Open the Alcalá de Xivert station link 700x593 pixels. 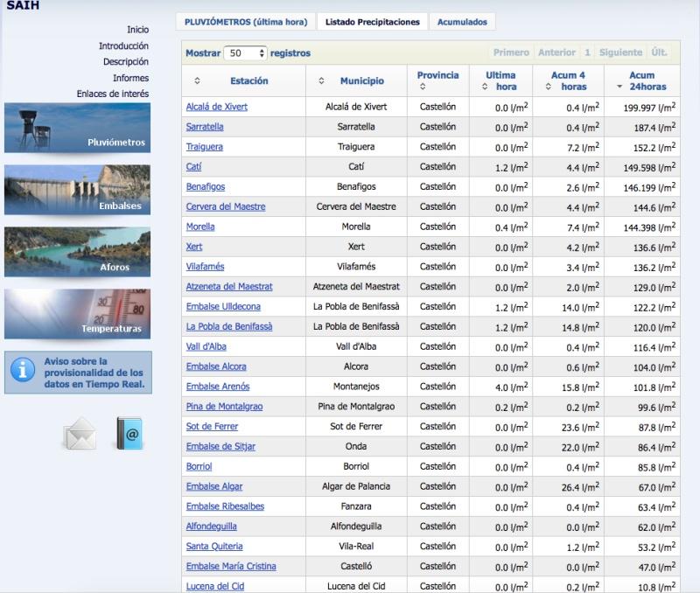(x=217, y=107)
